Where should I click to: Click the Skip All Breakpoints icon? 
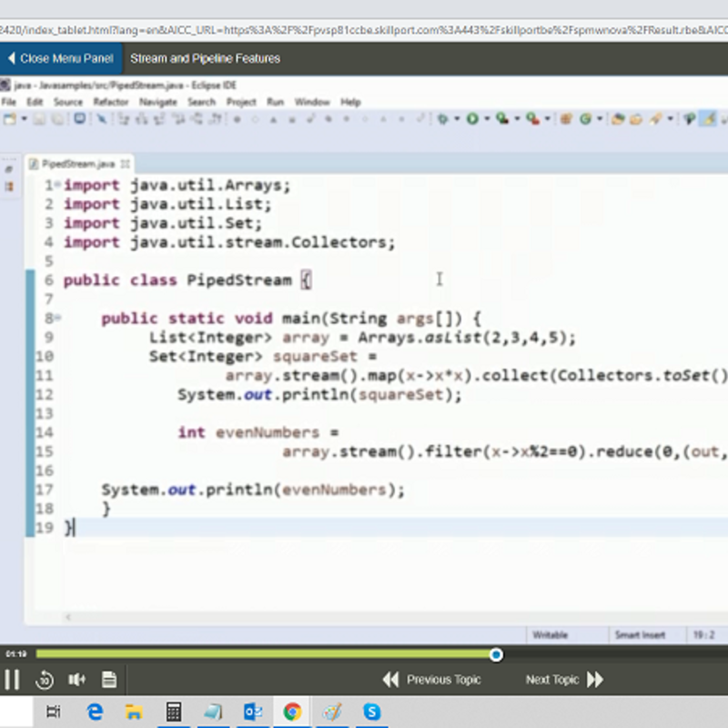click(x=101, y=119)
